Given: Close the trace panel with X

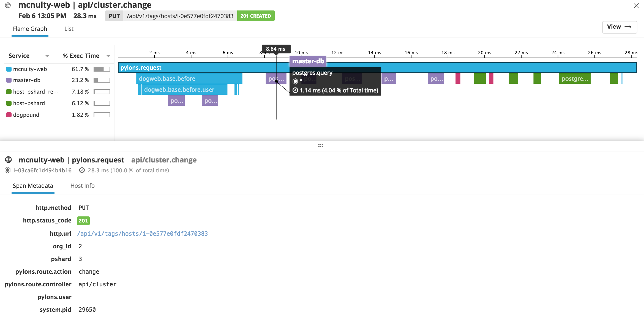Looking at the screenshot, I should (636, 6).
